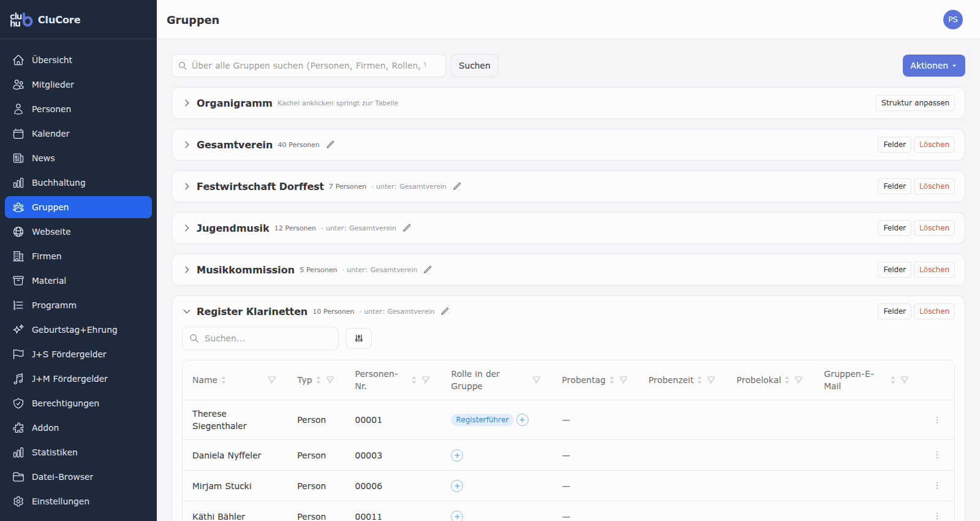Open Felder for Register Klarinetten

[x=894, y=311]
